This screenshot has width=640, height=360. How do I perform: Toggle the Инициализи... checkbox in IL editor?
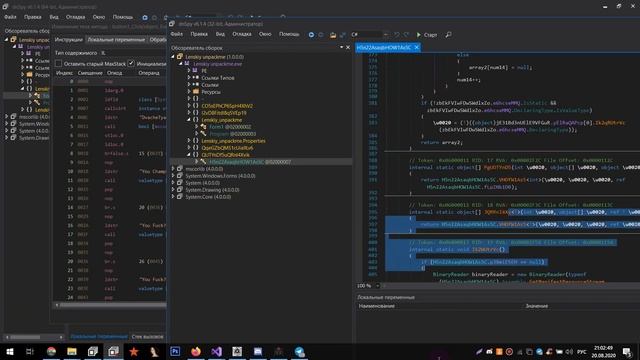coord(131,64)
